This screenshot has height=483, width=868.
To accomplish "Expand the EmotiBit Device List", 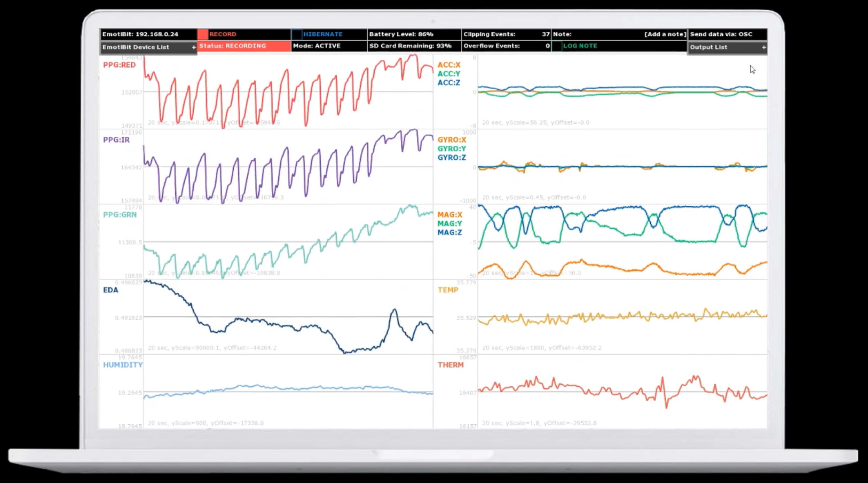I will 148,47.
